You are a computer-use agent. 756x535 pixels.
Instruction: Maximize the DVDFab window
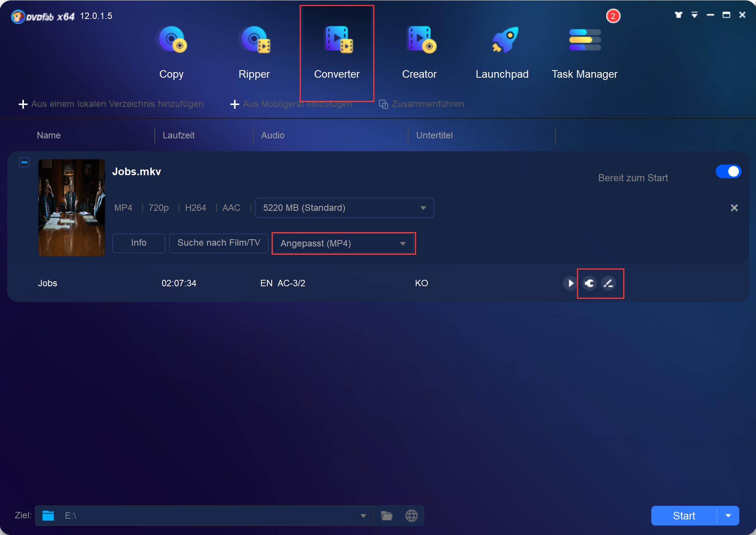[x=726, y=15]
